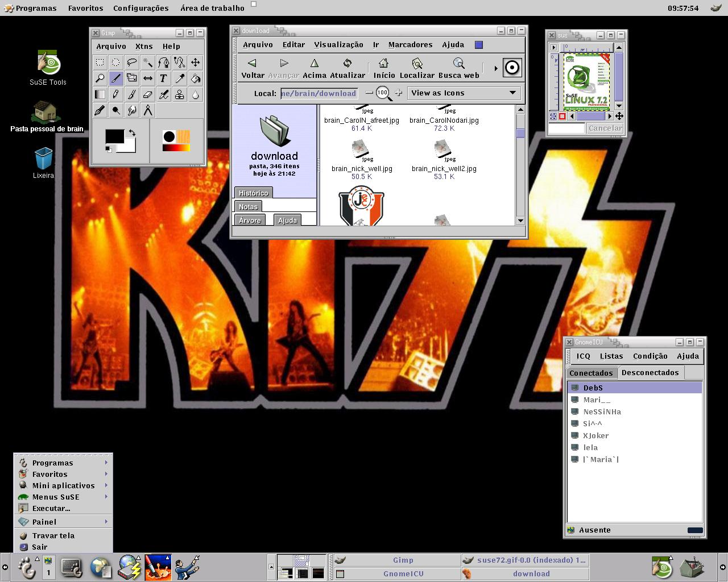Click the zoom out minus button
Viewport: 728px width, 582px height.
369,93
